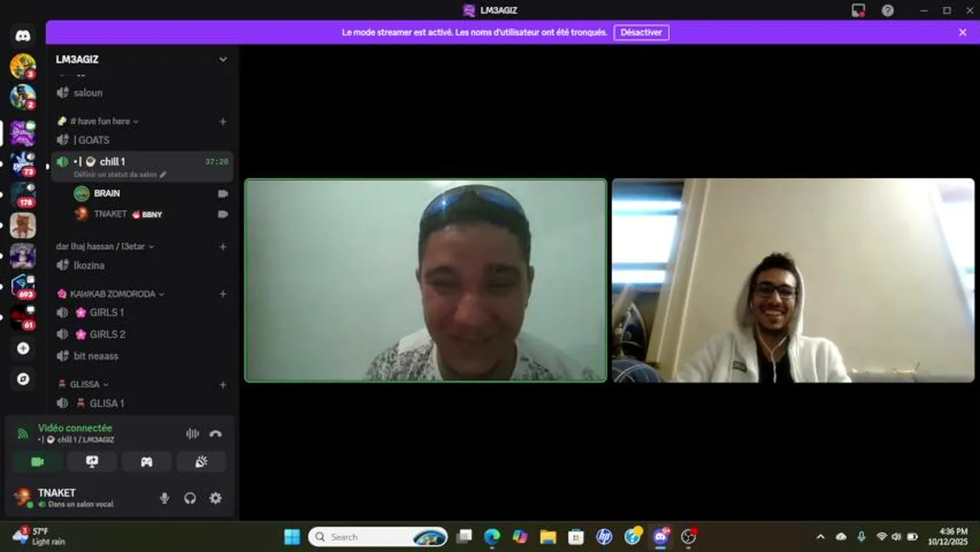Open the server with 61 badge

click(23, 317)
